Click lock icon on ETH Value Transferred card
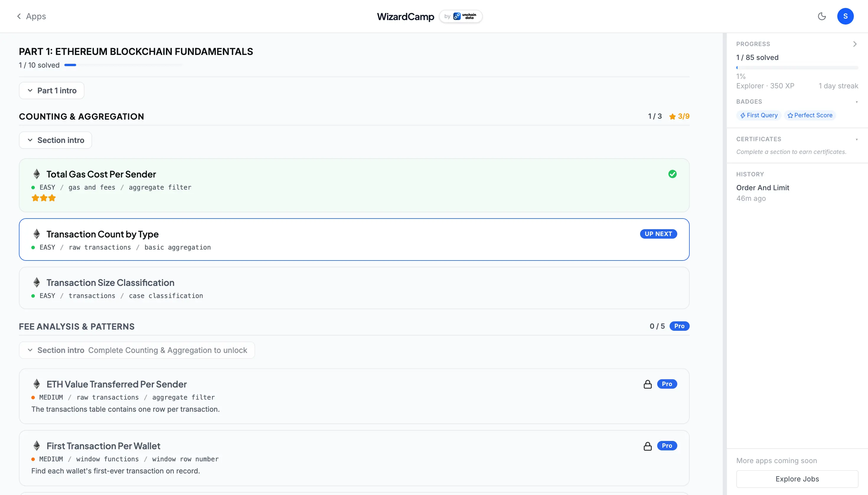Image resolution: width=868 pixels, height=495 pixels. [648, 384]
